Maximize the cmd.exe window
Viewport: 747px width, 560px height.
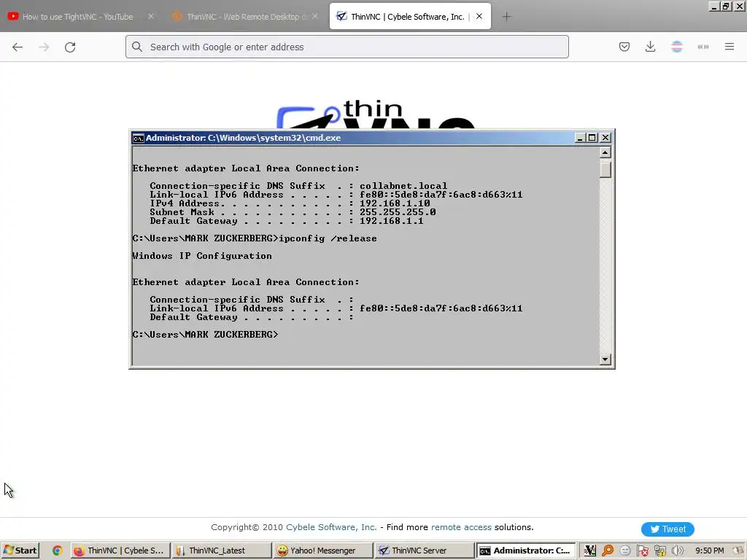[592, 138]
